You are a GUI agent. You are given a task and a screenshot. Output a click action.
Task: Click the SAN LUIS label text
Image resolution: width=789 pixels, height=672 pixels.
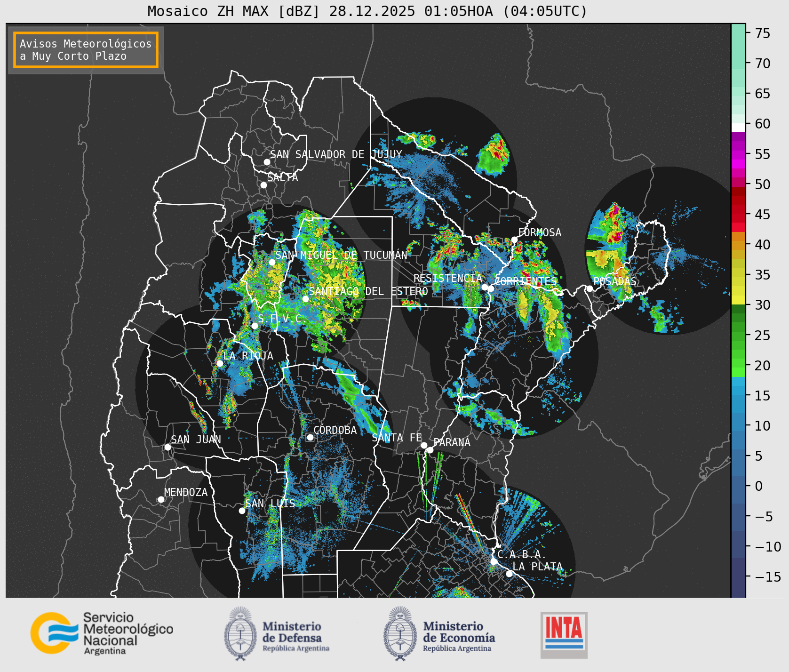271,504
